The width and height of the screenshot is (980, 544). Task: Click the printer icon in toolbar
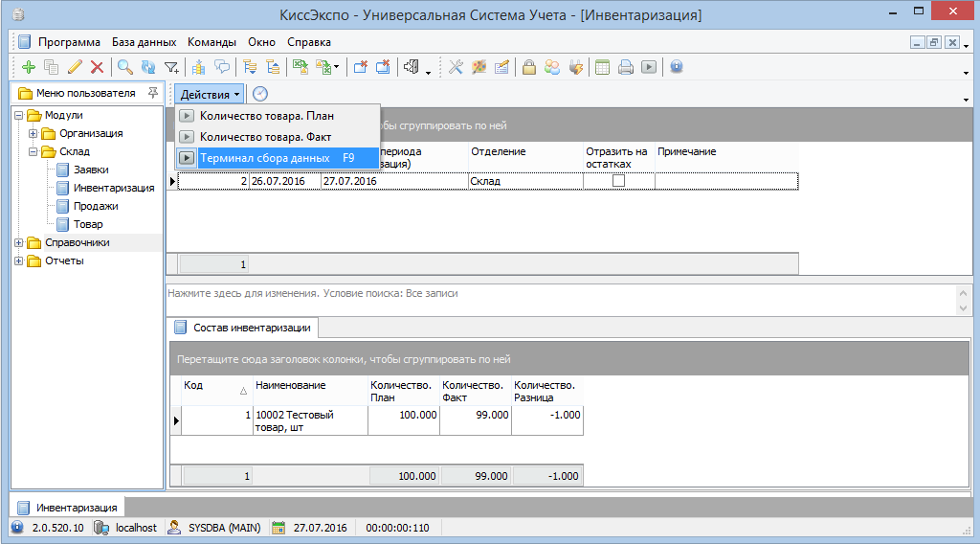(x=626, y=67)
